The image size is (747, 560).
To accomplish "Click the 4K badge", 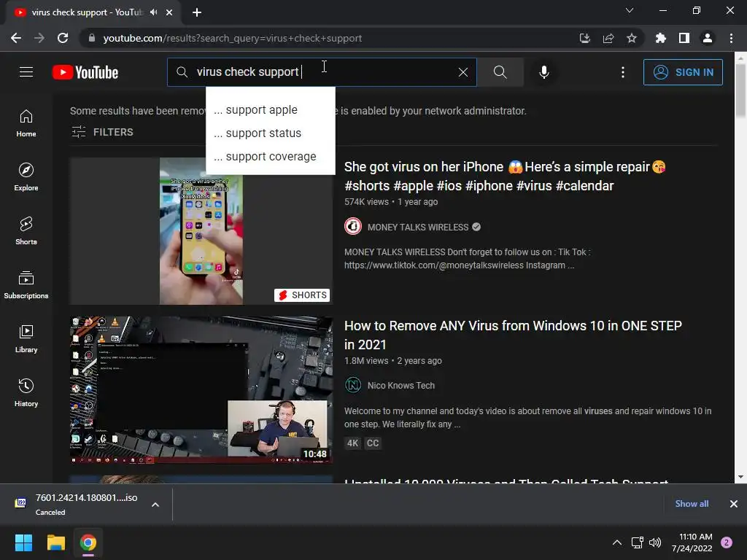I will pyautogui.click(x=352, y=443).
